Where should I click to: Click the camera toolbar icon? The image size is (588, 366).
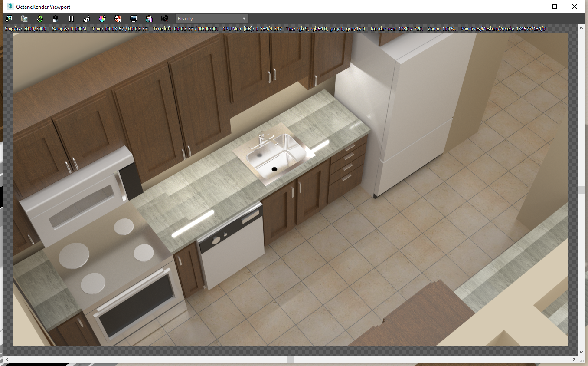[x=165, y=19]
